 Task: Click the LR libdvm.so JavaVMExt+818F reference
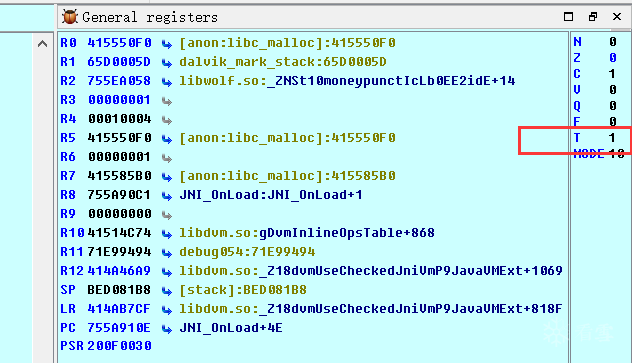pos(371,309)
